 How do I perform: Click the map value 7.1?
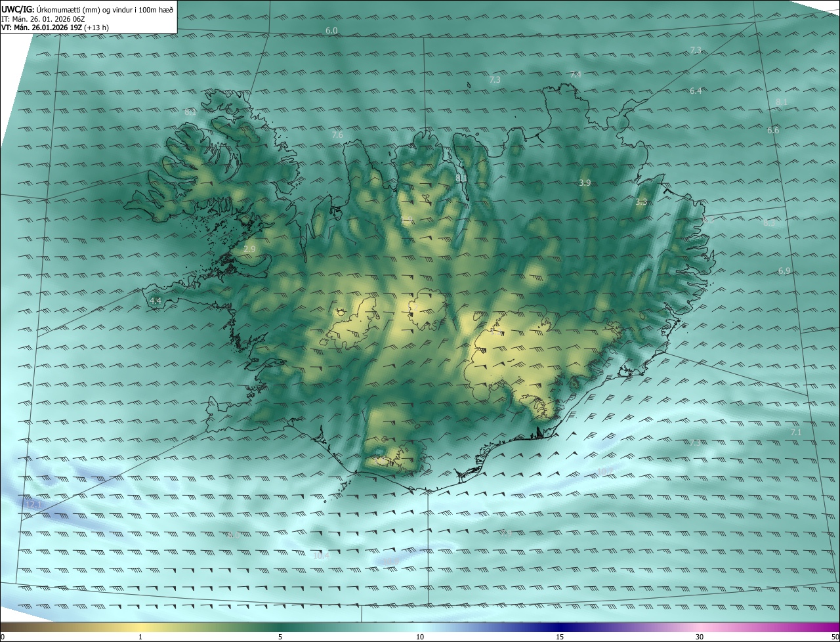point(796,431)
